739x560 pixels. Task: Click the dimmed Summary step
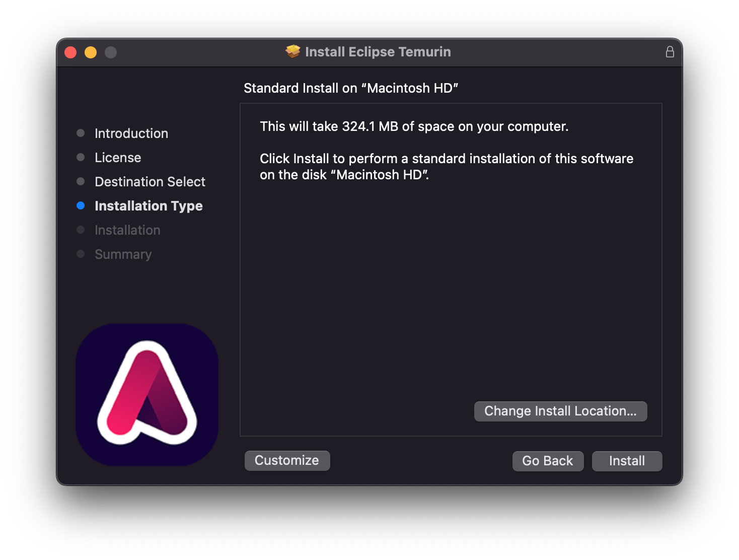click(123, 254)
